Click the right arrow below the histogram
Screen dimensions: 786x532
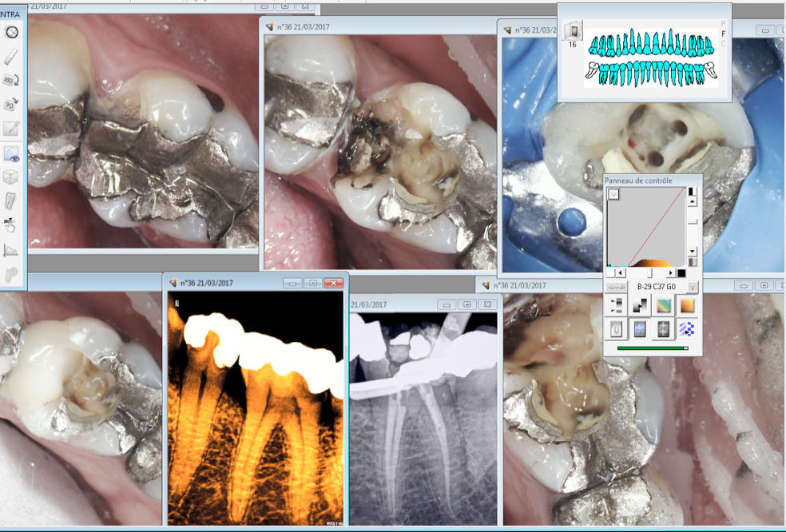pyautogui.click(x=671, y=272)
